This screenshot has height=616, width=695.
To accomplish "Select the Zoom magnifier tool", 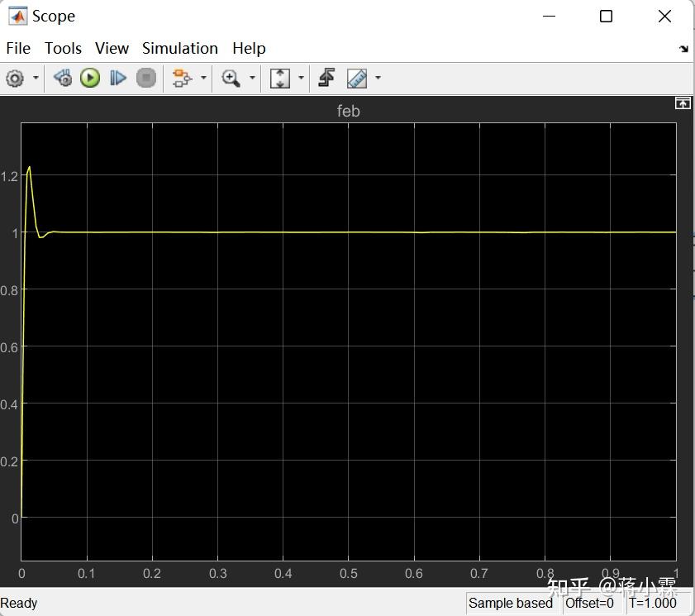I will click(231, 78).
